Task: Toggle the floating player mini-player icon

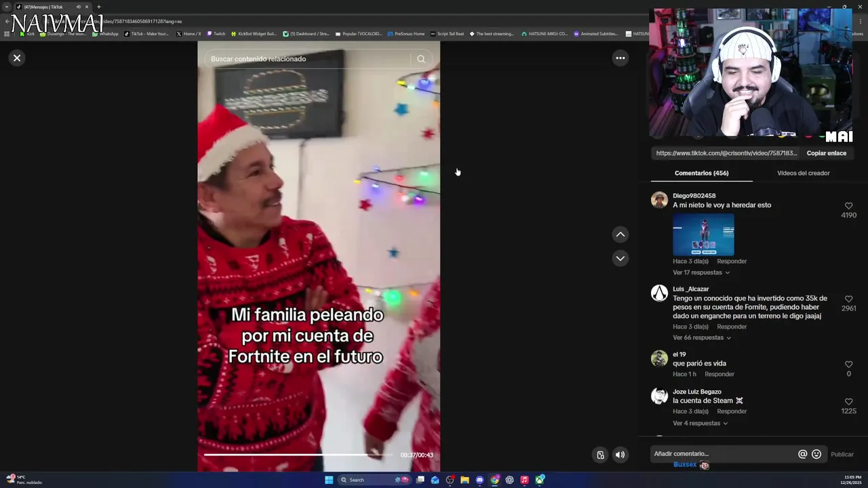Action: point(600,455)
